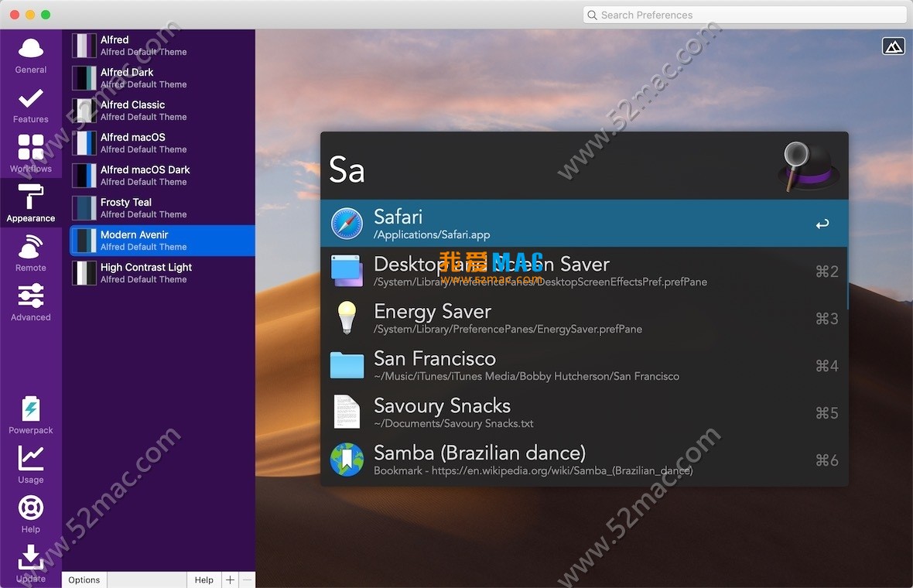Click the Samba Wikipedia bookmark URL subtitle
Viewport: 913px width, 588px height.
point(533,470)
